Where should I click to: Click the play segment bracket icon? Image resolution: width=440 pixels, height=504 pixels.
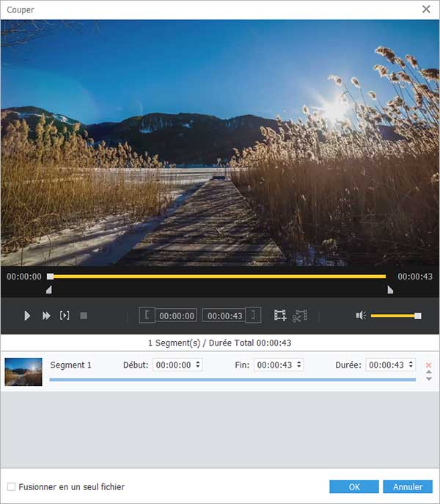pyautogui.click(x=65, y=315)
